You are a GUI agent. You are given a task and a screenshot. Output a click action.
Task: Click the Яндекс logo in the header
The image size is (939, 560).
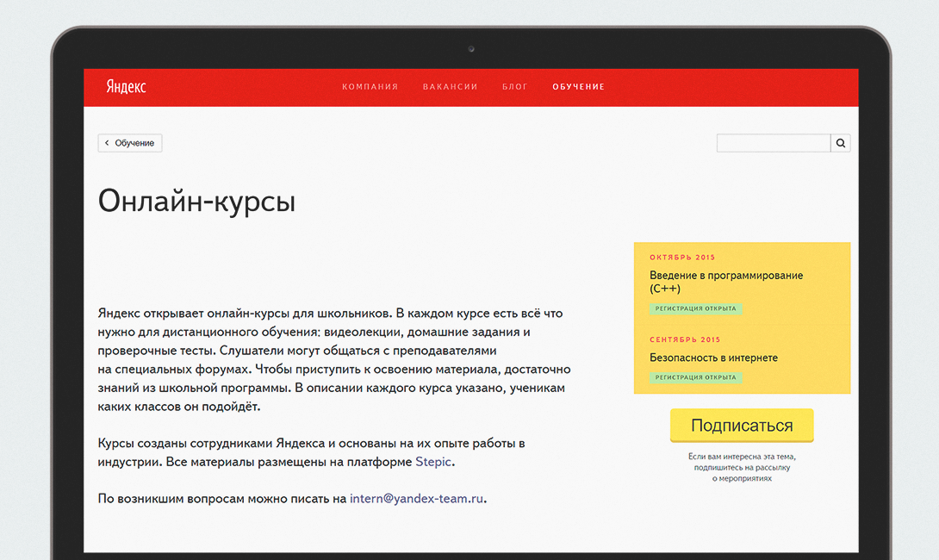pos(126,87)
